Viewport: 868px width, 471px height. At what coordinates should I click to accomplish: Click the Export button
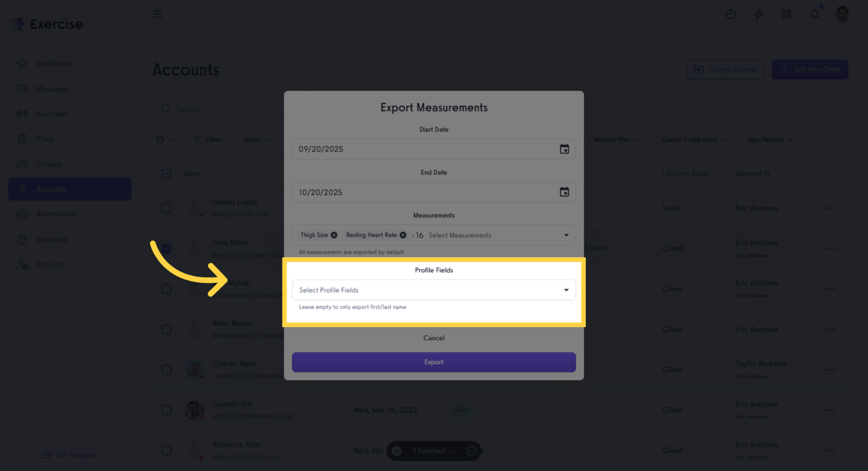tap(434, 362)
